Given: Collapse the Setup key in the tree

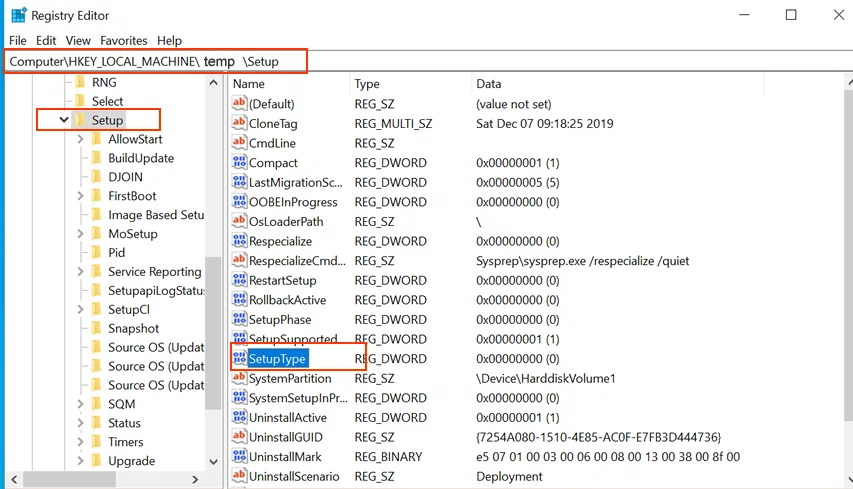Looking at the screenshot, I should coord(64,120).
